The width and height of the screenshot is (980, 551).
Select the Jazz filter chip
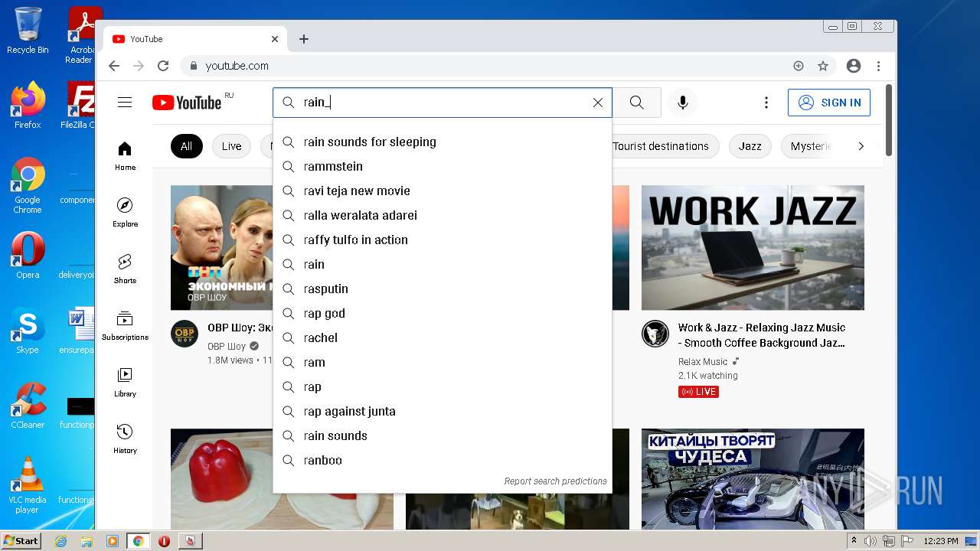[750, 146]
